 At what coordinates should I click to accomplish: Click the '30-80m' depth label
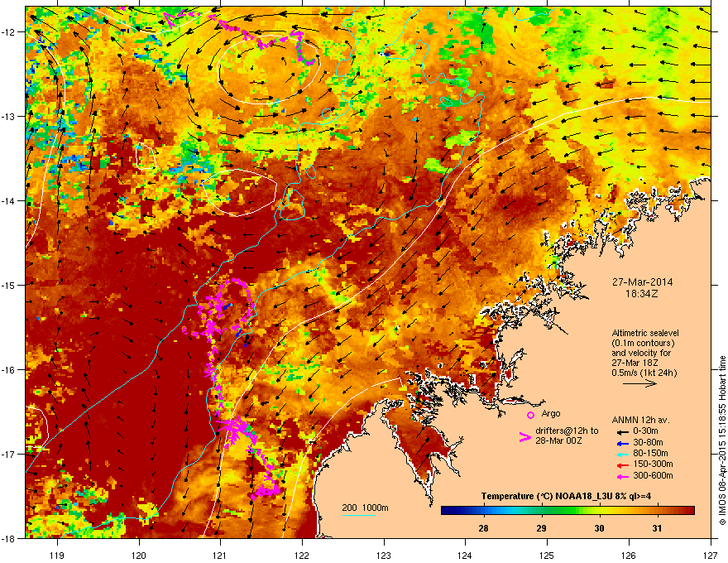[x=648, y=442]
